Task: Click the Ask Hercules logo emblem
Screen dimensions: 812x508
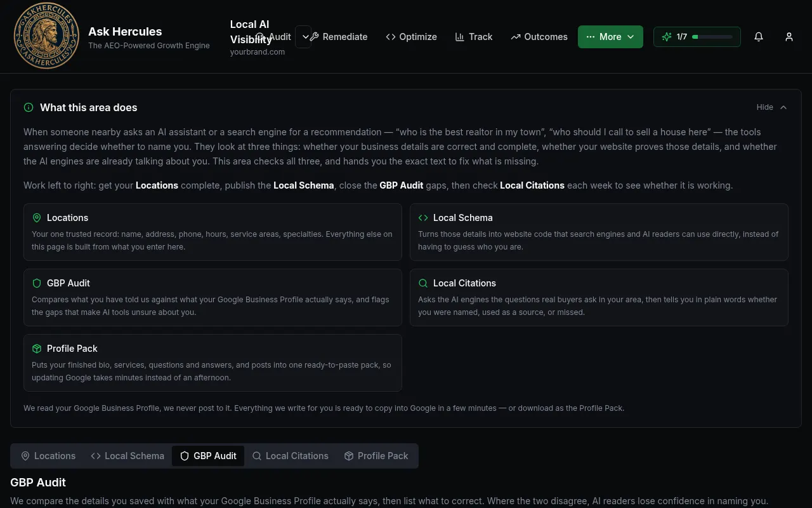Action: tap(46, 36)
